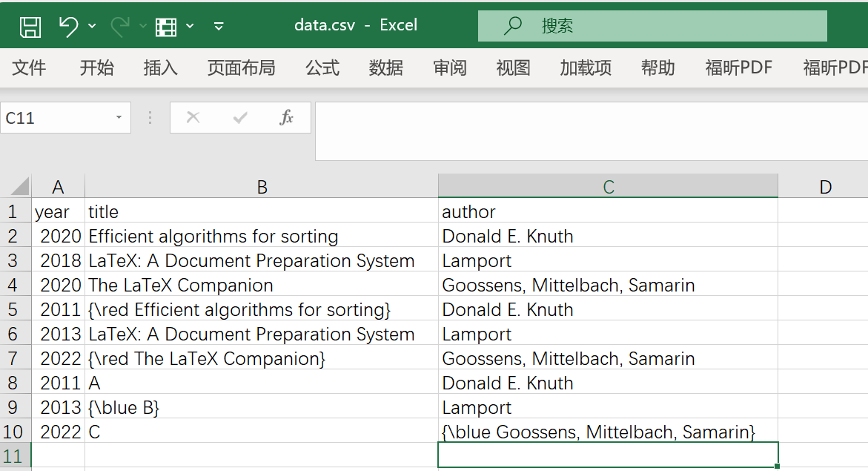Click the 'year' header cell
The width and height of the screenshot is (868, 471).
[58, 211]
